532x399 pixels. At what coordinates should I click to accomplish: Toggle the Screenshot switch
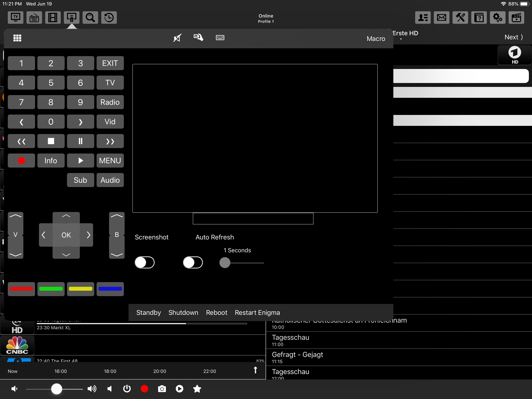point(144,262)
